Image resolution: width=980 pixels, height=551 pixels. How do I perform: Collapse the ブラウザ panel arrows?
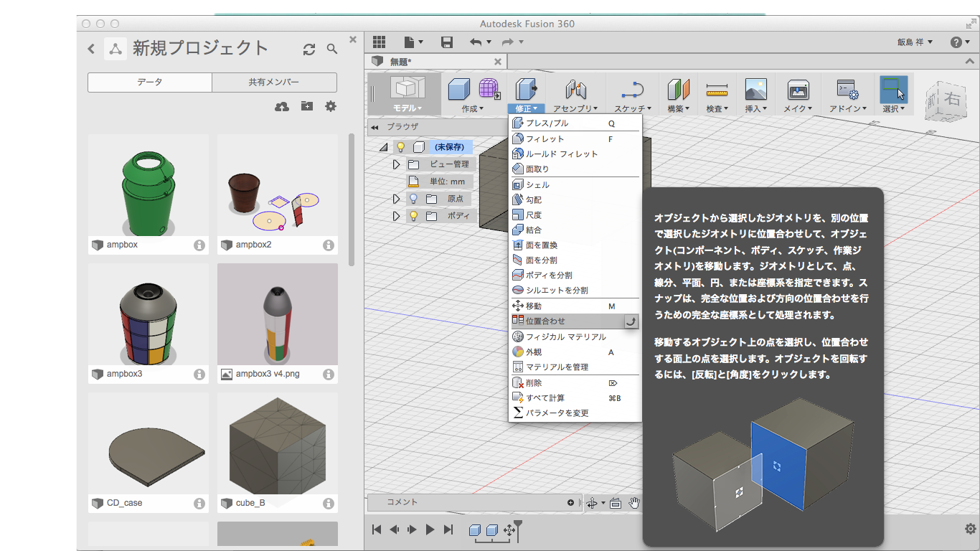pyautogui.click(x=374, y=127)
